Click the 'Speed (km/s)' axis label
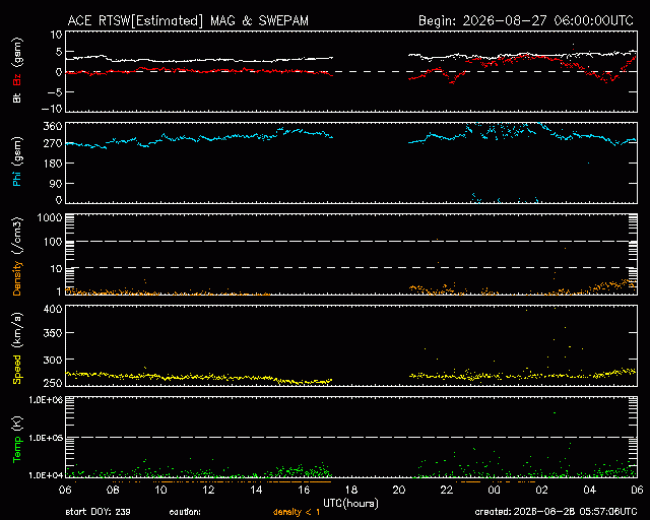 tap(17, 348)
